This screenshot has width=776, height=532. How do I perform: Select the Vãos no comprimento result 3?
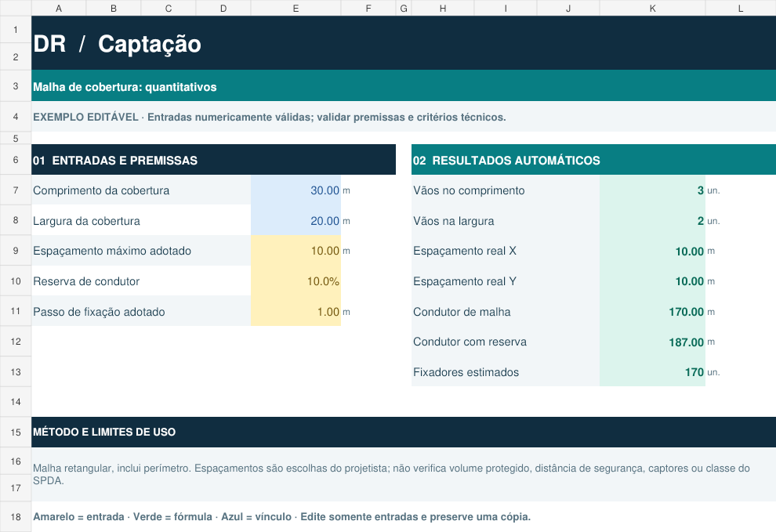click(x=652, y=190)
